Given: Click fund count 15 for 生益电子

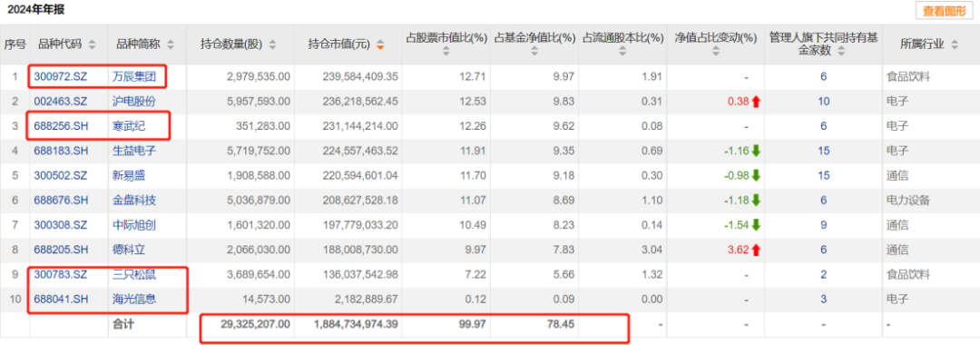Looking at the screenshot, I should coord(824,151).
